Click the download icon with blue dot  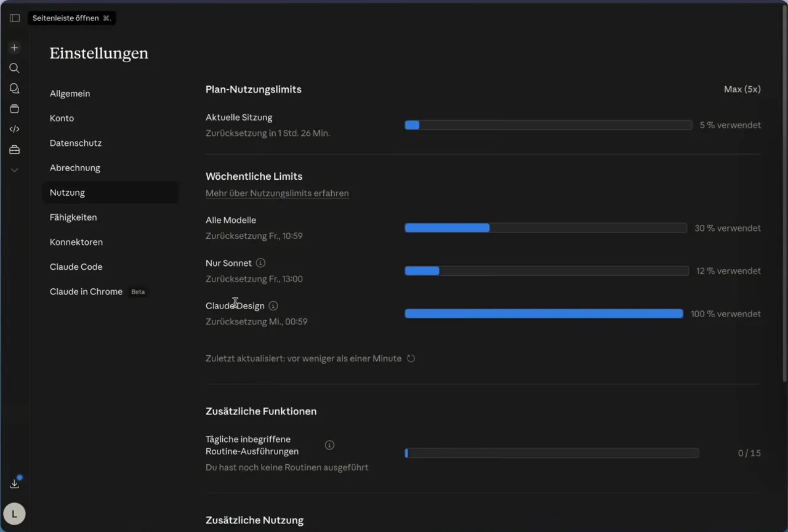tap(14, 483)
